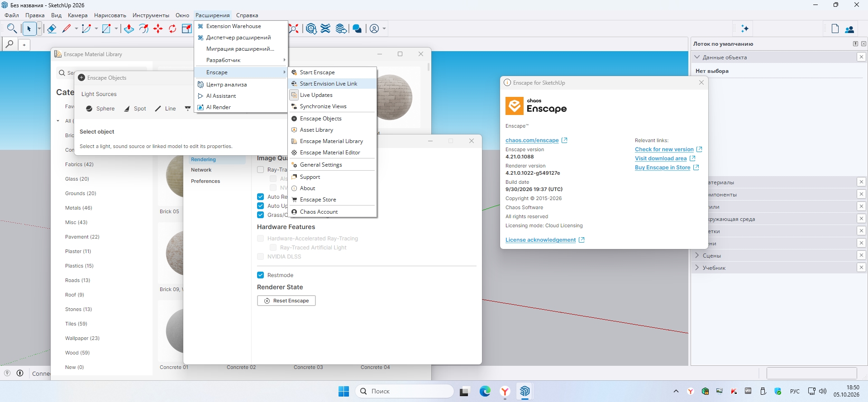868x402 pixels.
Task: Click the Reset Enscape button
Action: (286, 301)
